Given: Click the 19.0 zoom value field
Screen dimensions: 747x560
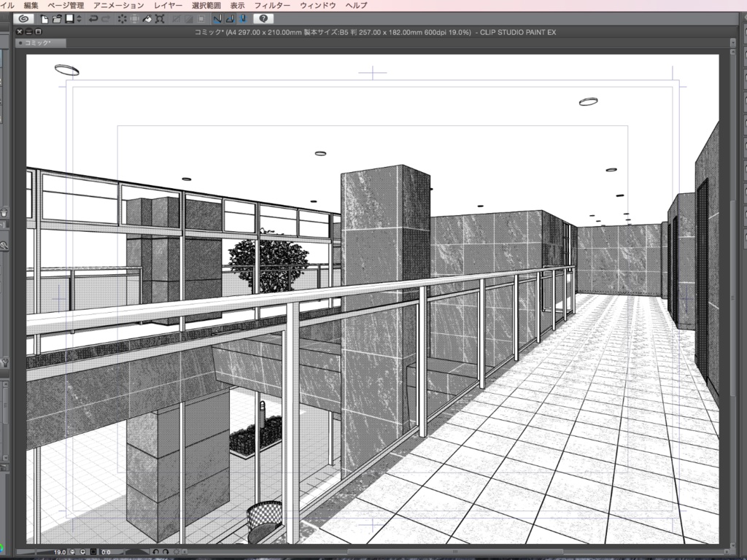Looking at the screenshot, I should pos(60,552).
